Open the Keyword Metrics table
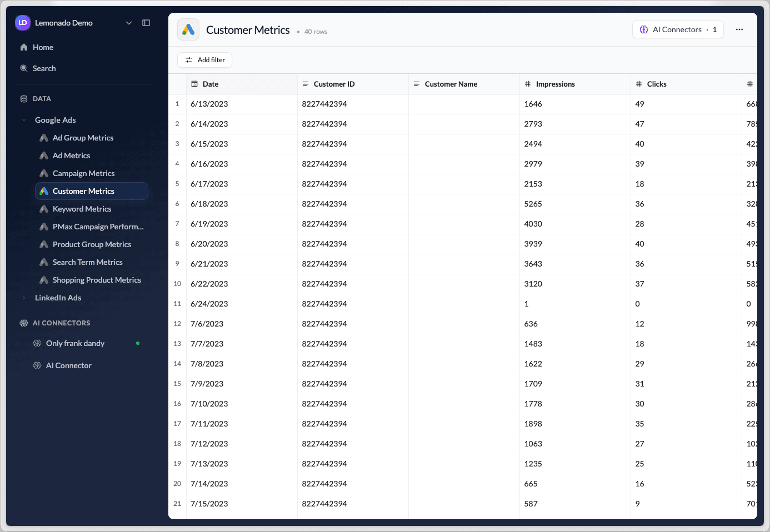Viewport: 770px width, 532px height. 81,208
